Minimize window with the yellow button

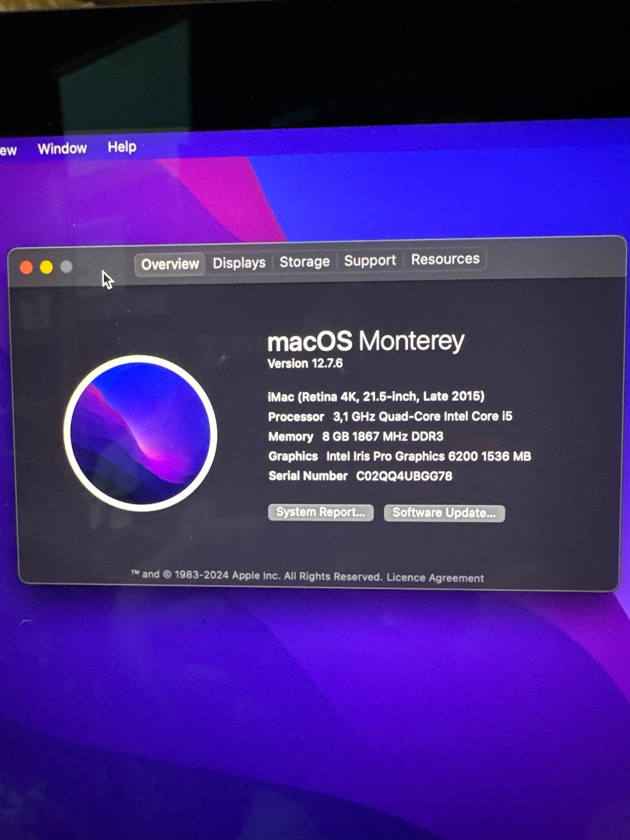46,267
